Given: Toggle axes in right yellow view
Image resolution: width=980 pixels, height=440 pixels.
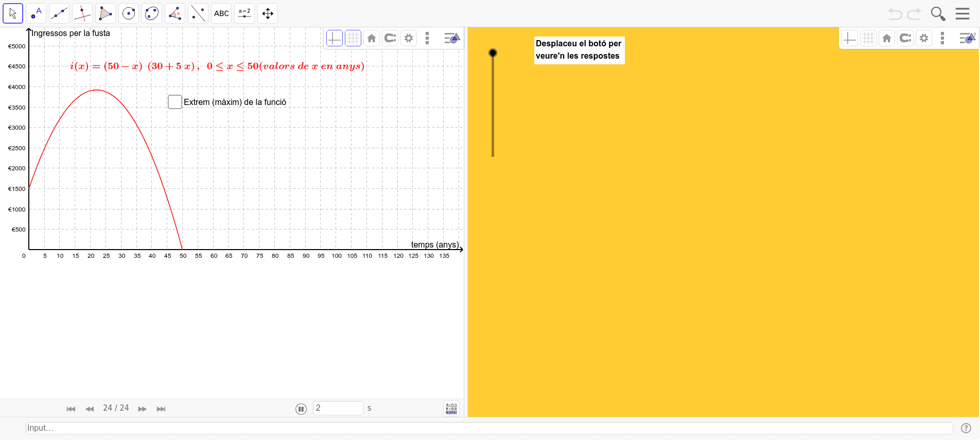Looking at the screenshot, I should click(850, 38).
